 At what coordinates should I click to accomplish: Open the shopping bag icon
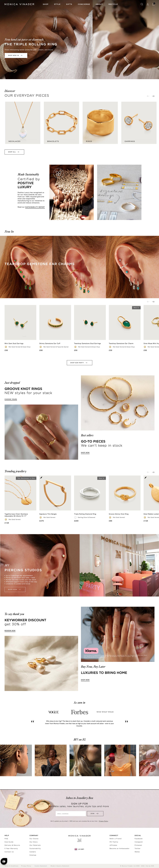[x=153, y=4]
